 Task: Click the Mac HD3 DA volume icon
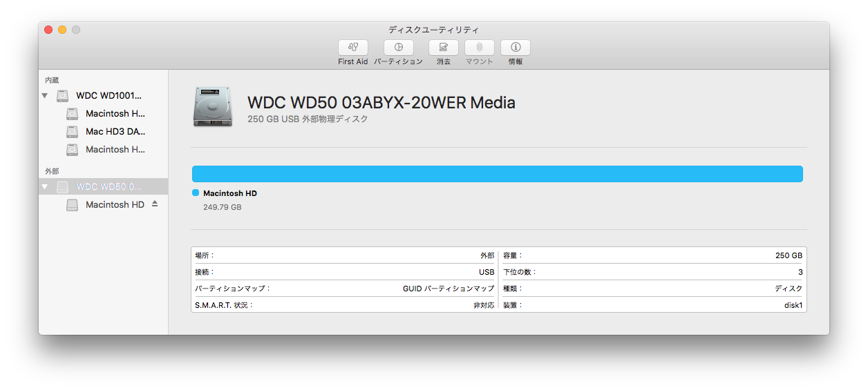point(73,132)
